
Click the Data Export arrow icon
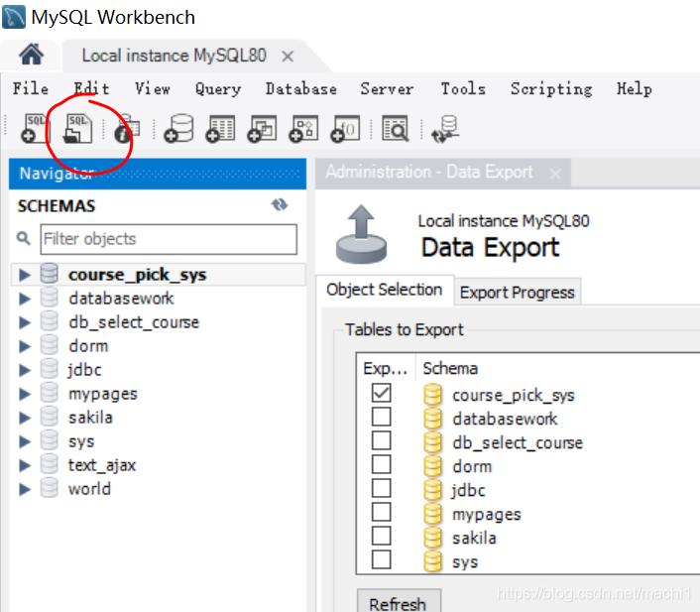[361, 234]
